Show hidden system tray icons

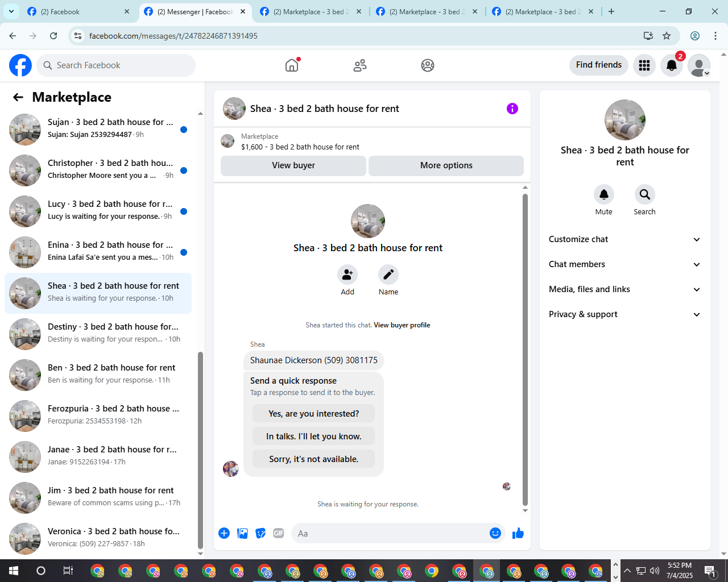click(x=627, y=571)
